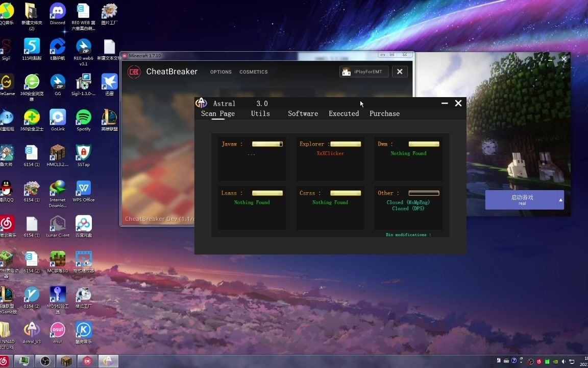588x368 pixels.
Task: Select the 格式播放器 desktop icon
Action: click(84, 262)
